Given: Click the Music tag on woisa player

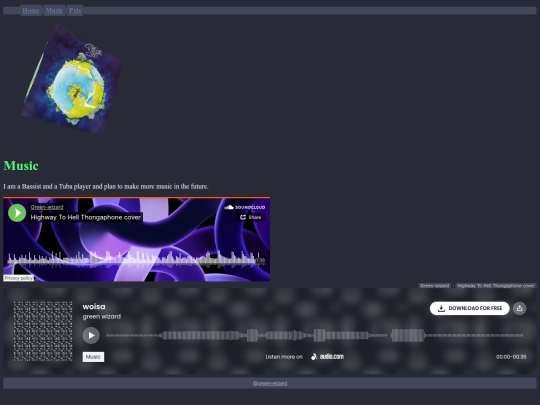Looking at the screenshot, I should point(93,357).
